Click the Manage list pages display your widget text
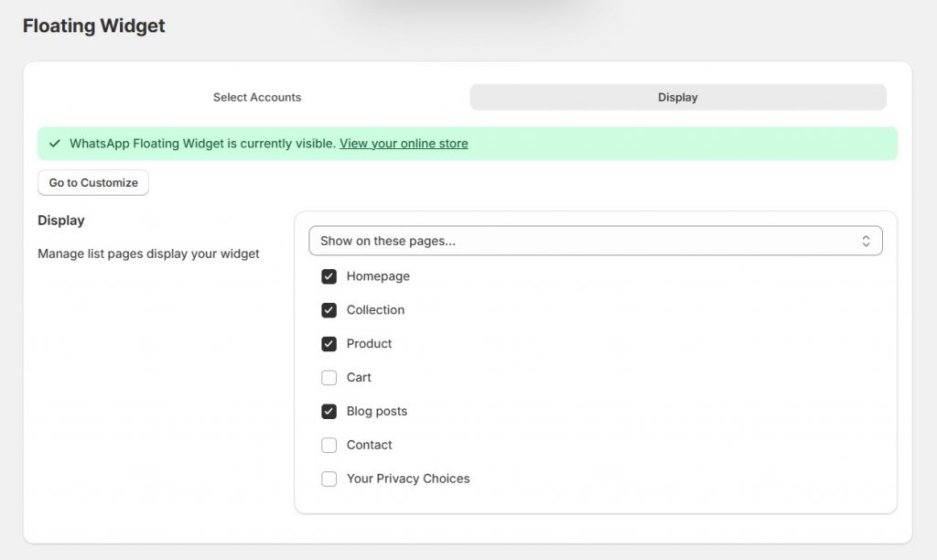 pos(148,253)
